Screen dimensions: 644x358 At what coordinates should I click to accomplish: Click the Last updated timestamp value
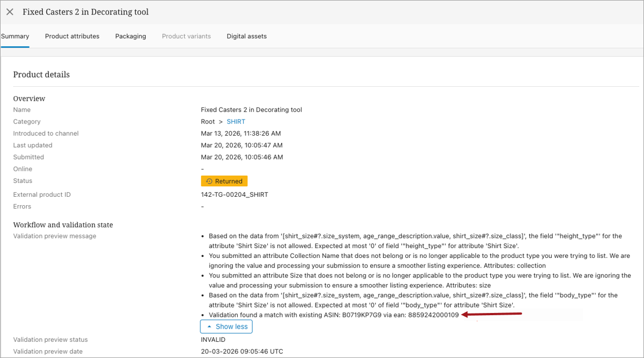click(242, 146)
